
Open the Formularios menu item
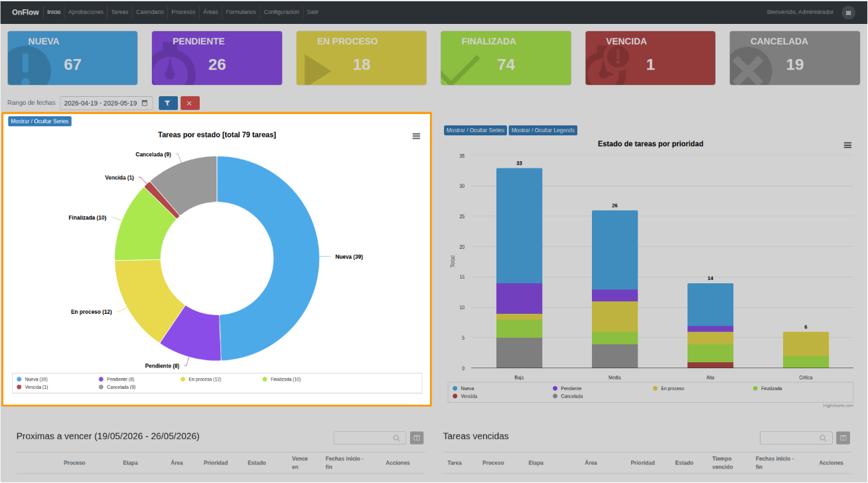241,12
